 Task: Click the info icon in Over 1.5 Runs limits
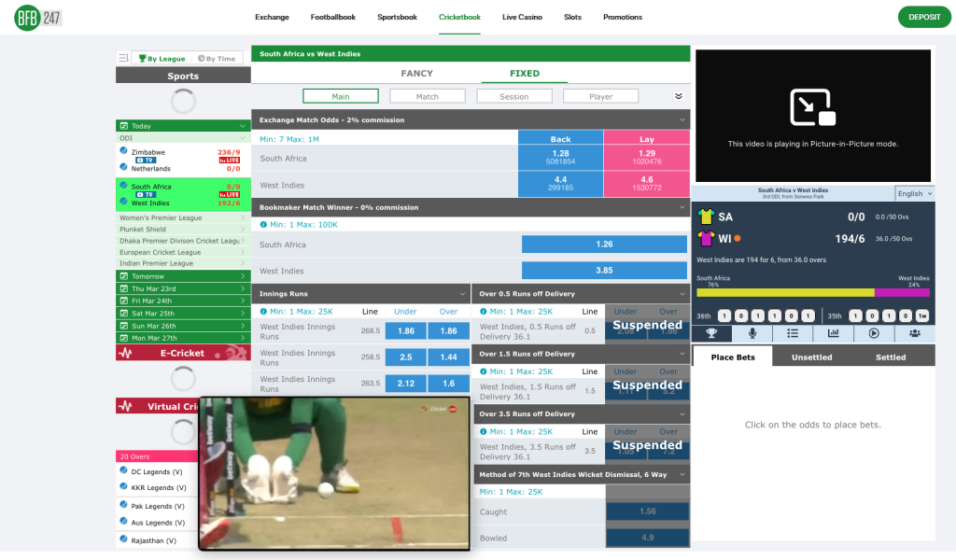[x=483, y=371]
